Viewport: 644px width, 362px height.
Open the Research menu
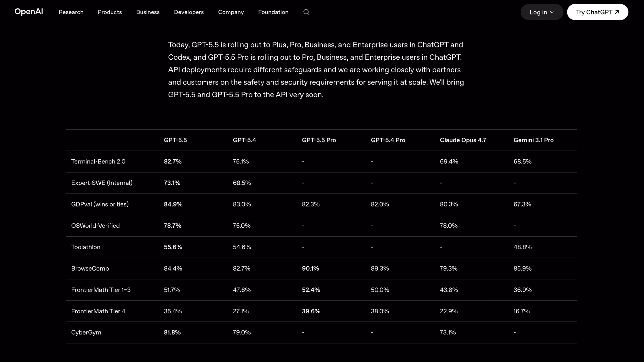click(x=71, y=12)
